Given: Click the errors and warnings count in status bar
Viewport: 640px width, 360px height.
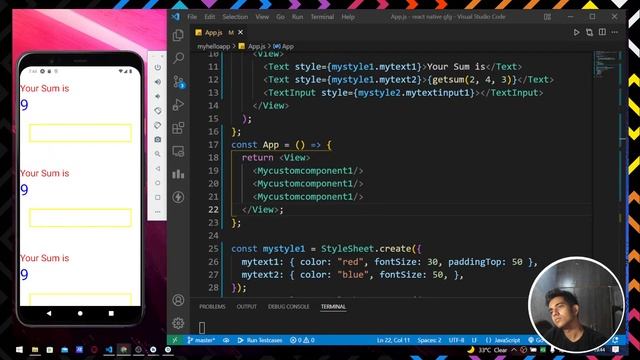Looking at the screenshot, I should tap(302, 340).
